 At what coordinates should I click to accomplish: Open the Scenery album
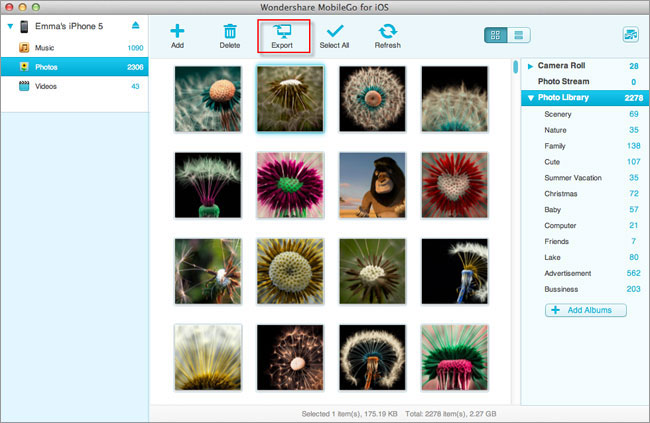coord(585,114)
